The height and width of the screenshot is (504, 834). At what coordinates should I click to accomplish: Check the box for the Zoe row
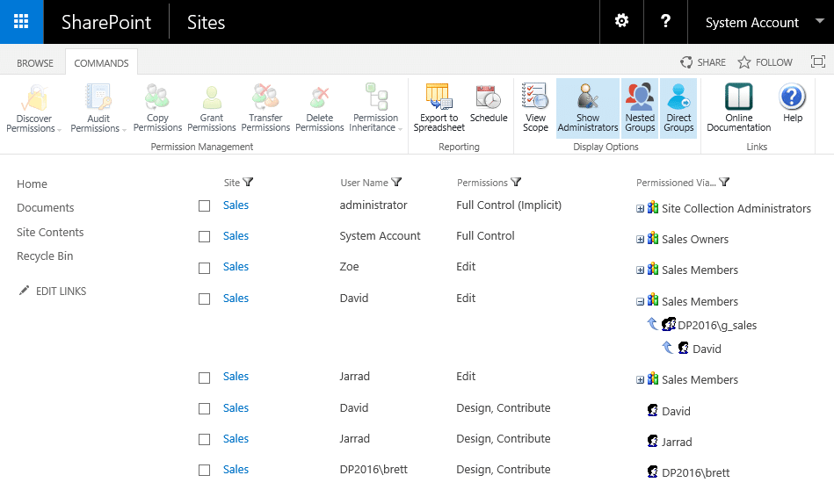click(205, 268)
